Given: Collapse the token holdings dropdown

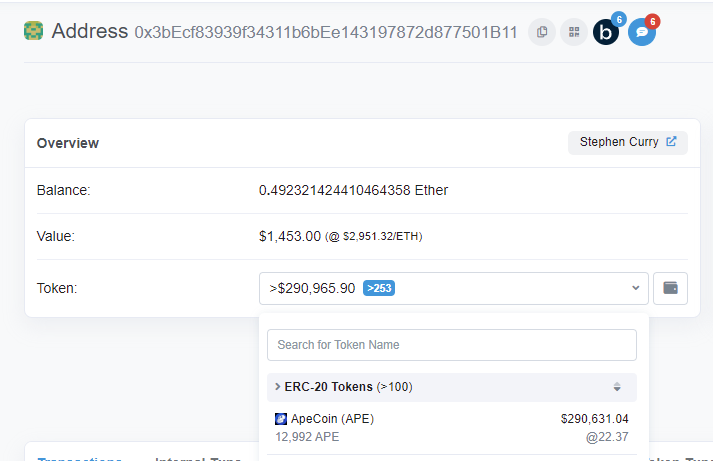Looking at the screenshot, I should coord(454,288).
